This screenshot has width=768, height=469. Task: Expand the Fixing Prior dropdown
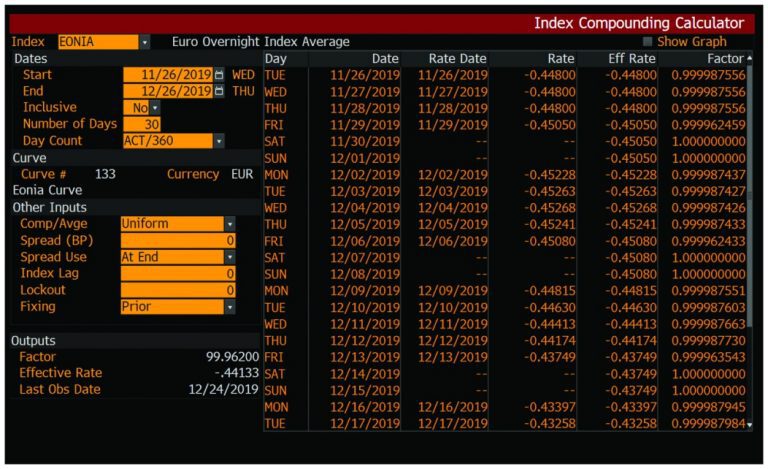[230, 307]
